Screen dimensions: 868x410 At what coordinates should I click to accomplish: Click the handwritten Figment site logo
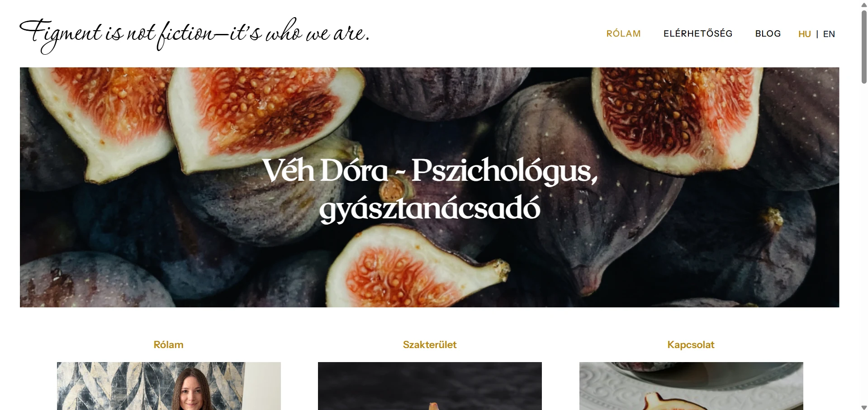(x=194, y=35)
